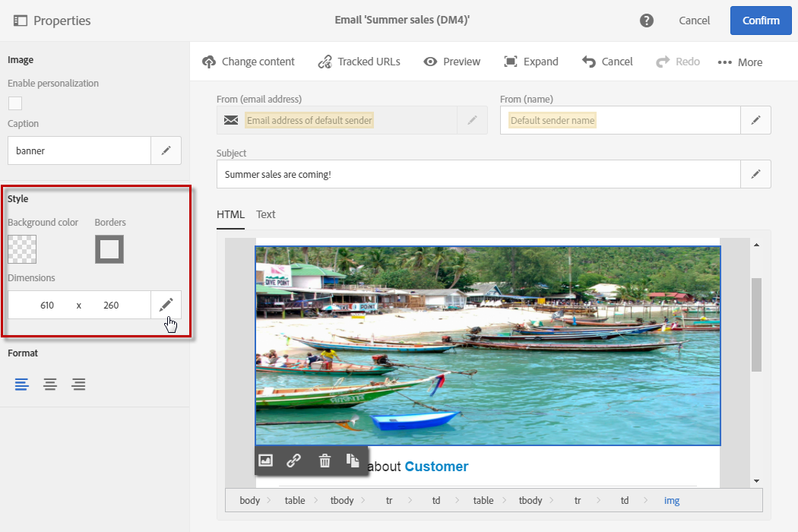Click the duplicate icon in image toolbar

point(353,460)
